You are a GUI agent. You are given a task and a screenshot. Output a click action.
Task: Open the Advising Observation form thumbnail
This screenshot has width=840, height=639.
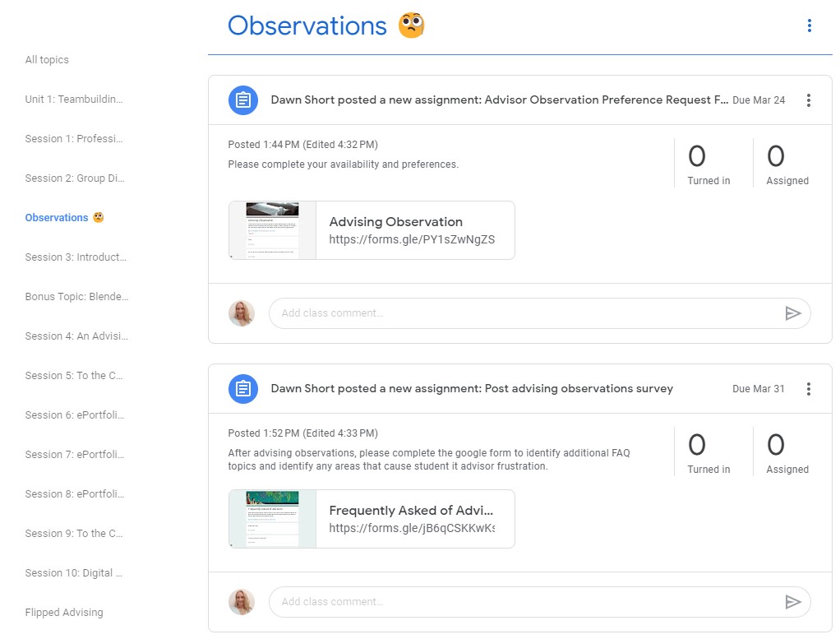pos(272,230)
